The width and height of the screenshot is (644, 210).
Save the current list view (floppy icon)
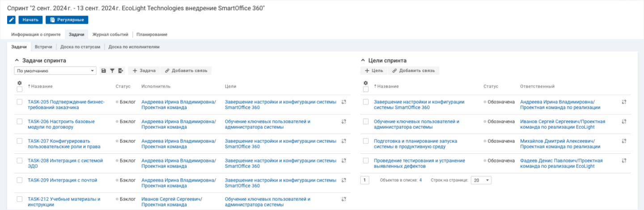104,71
